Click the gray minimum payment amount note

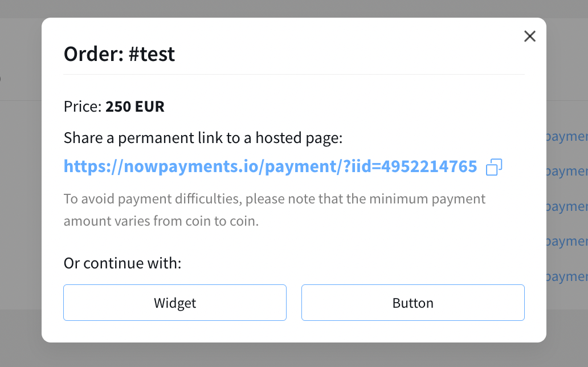click(x=274, y=199)
